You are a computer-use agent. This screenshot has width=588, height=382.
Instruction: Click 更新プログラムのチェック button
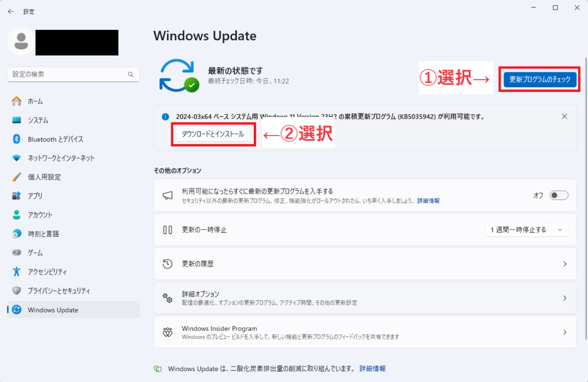click(x=540, y=79)
